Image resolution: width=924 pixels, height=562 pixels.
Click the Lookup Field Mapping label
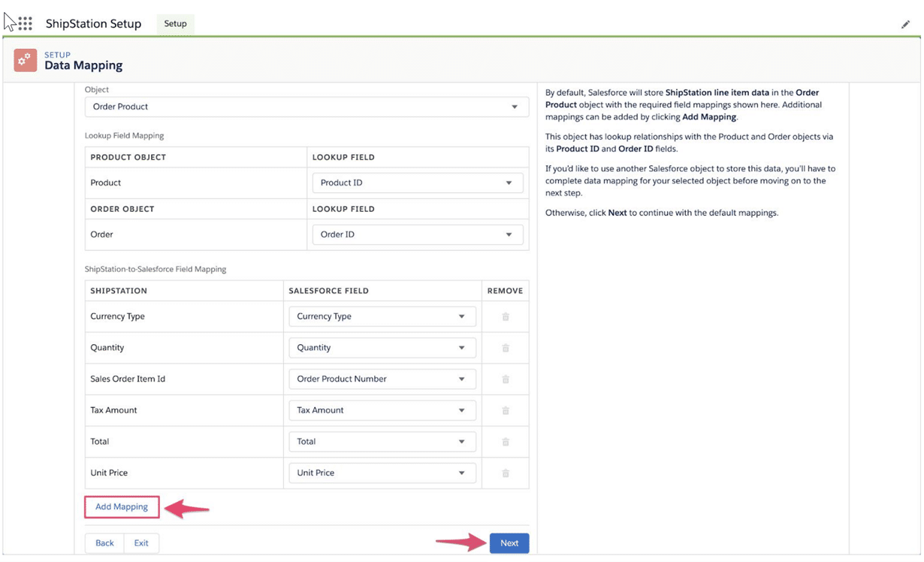pyautogui.click(x=124, y=136)
